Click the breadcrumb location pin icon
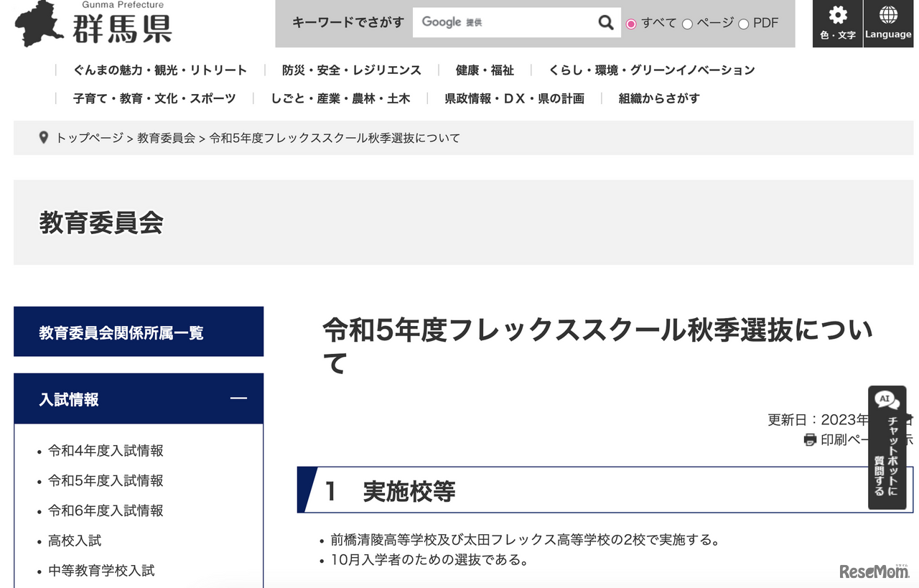The image size is (919, 588). coord(43,137)
